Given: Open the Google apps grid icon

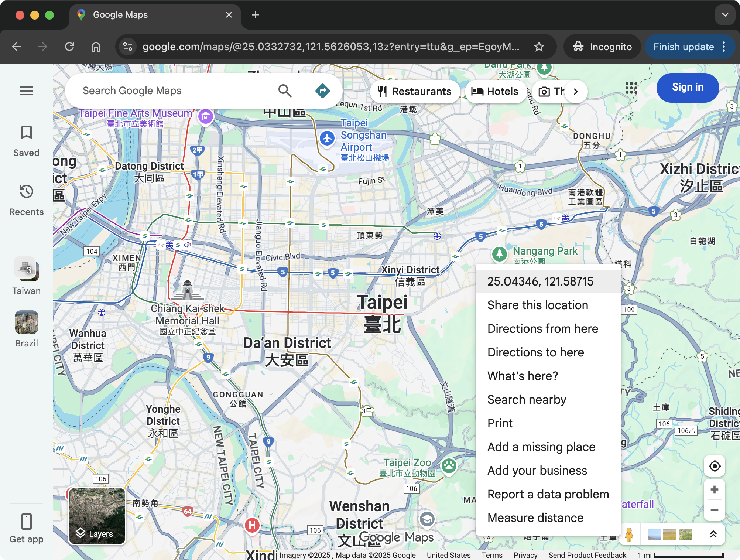Looking at the screenshot, I should 632,88.
